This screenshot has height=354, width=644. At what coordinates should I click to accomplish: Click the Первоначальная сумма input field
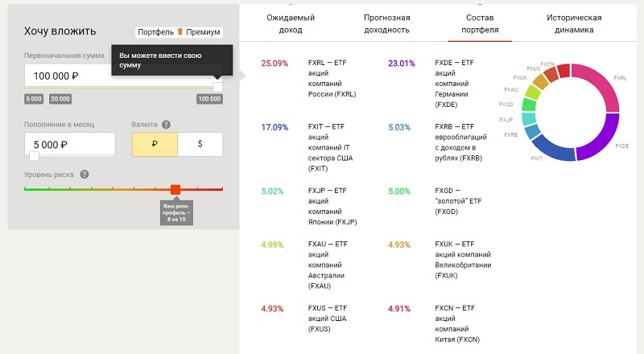(113, 75)
